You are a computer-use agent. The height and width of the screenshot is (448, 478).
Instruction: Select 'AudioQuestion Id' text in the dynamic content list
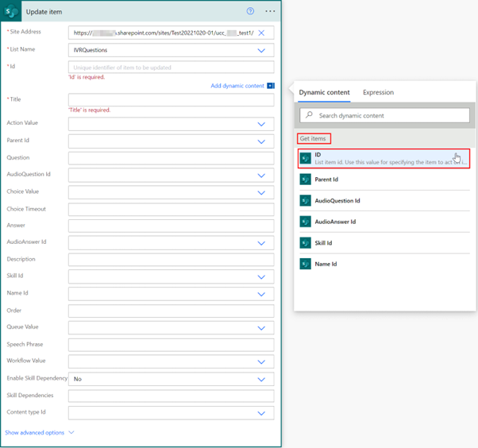tap(337, 201)
